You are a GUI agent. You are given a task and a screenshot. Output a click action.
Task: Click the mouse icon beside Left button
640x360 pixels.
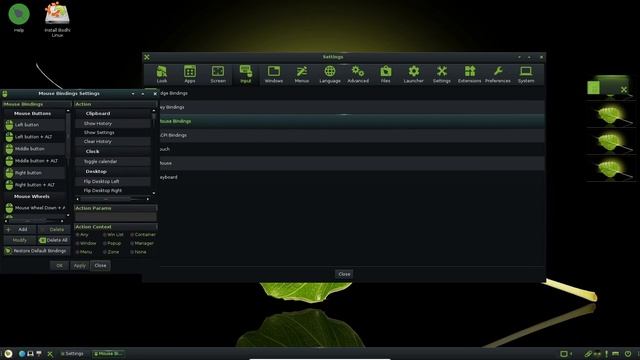9,125
